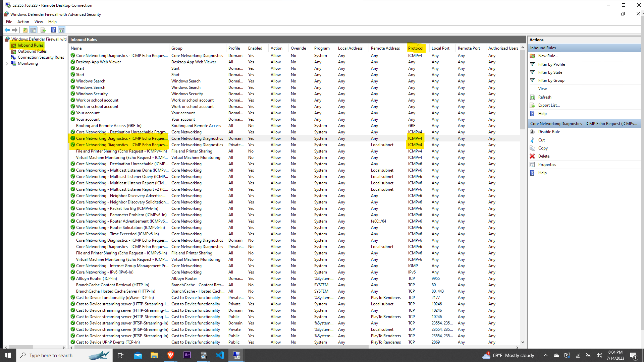Select Core Networking - Packet Too Big rule
Screen dimensions: 644x362
pyautogui.click(x=117, y=208)
